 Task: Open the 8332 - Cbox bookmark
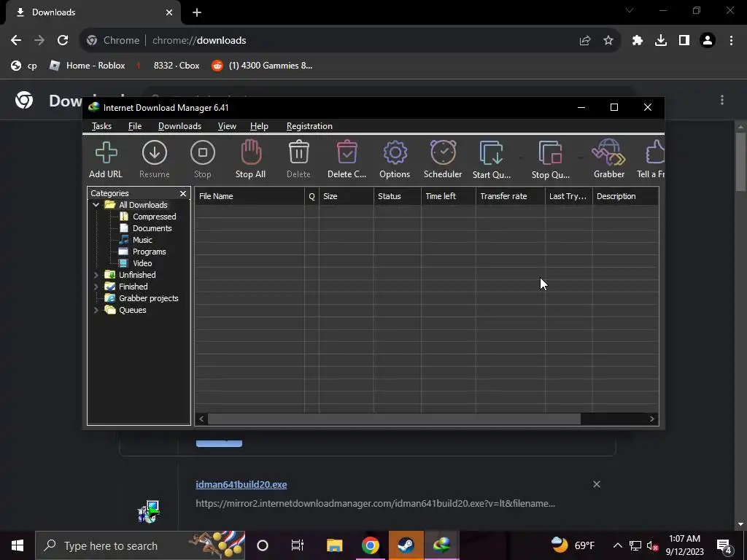(x=168, y=66)
